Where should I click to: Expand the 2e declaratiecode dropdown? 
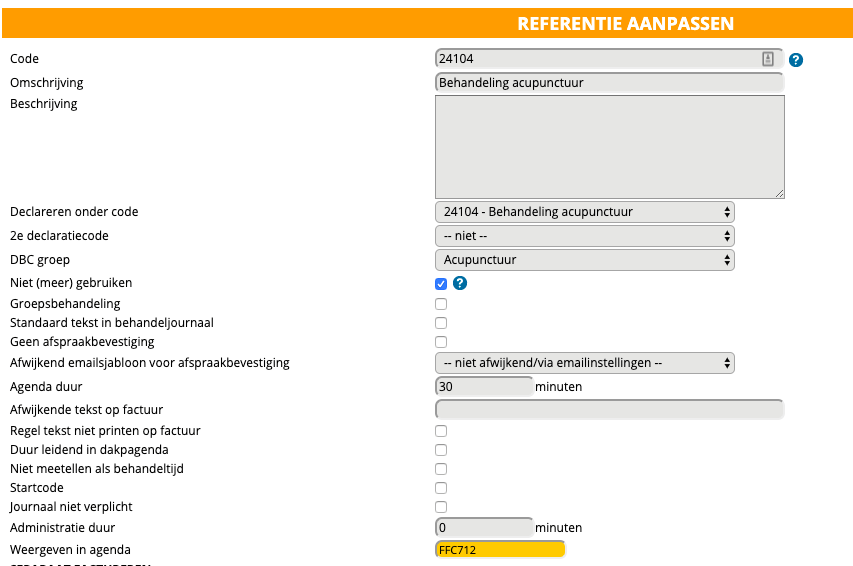584,236
